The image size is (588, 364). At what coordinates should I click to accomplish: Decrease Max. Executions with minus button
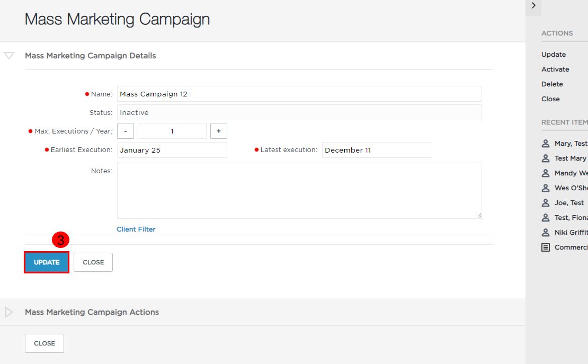pyautogui.click(x=126, y=131)
